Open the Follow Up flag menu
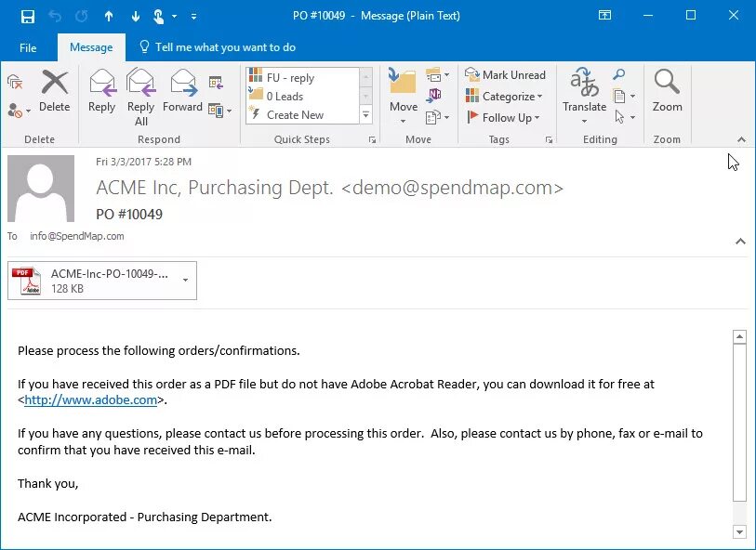The height and width of the screenshot is (550, 756). tap(503, 117)
